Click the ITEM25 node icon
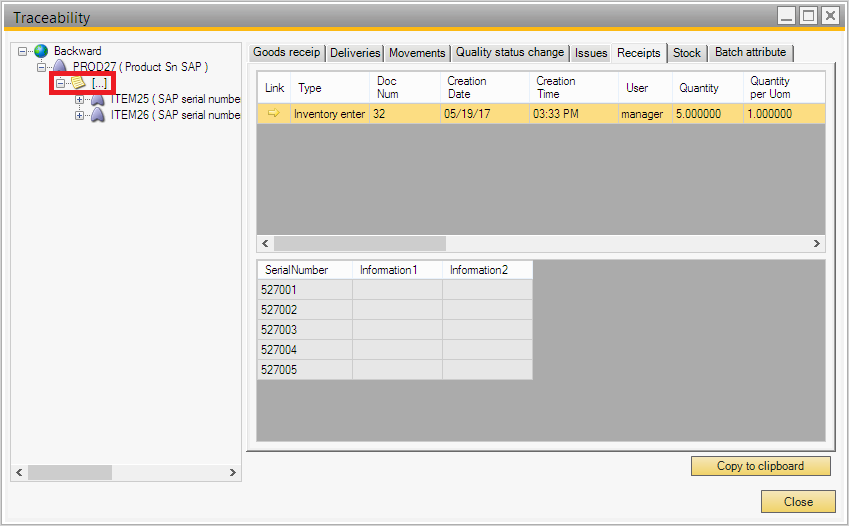The height and width of the screenshot is (526, 849). click(98, 99)
